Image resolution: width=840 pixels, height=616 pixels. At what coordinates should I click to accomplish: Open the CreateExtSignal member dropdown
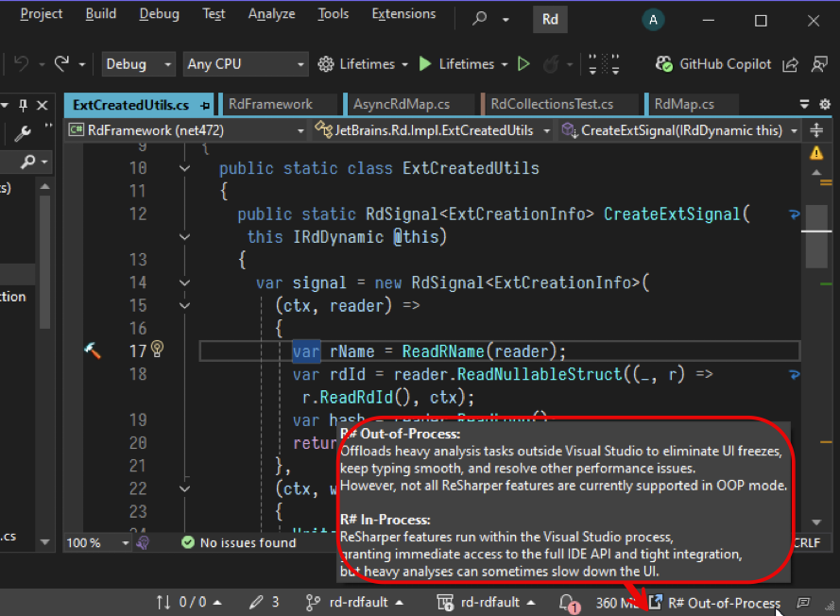[679, 130]
